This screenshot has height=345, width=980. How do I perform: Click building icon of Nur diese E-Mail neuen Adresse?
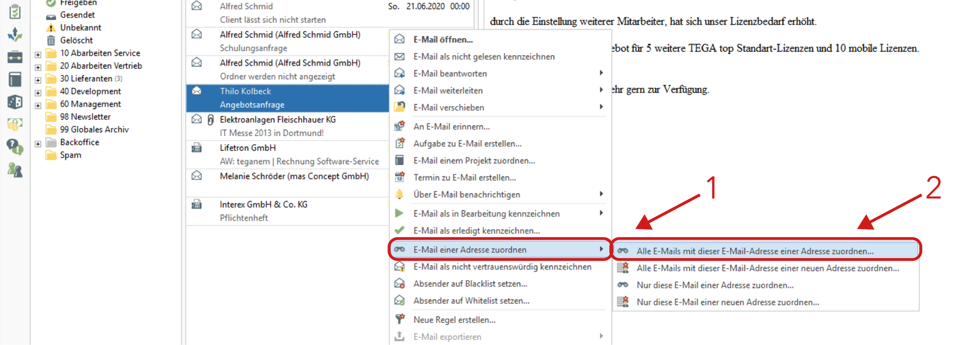click(x=623, y=302)
